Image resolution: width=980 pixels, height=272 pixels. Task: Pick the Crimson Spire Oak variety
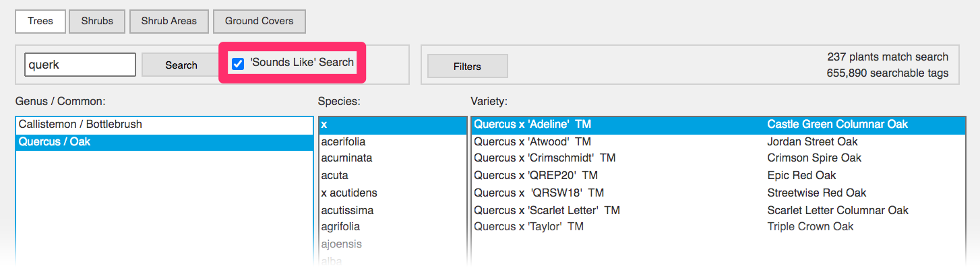coord(814,158)
